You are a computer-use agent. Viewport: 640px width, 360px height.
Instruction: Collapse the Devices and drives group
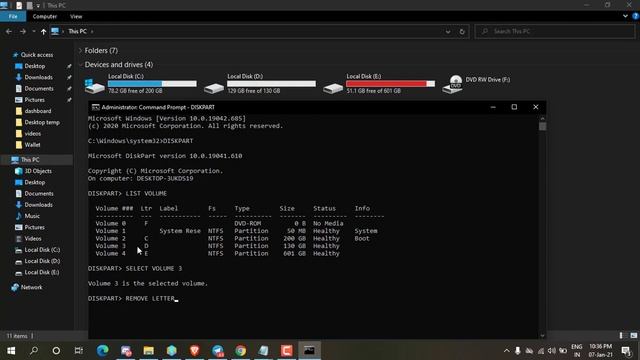(80, 64)
